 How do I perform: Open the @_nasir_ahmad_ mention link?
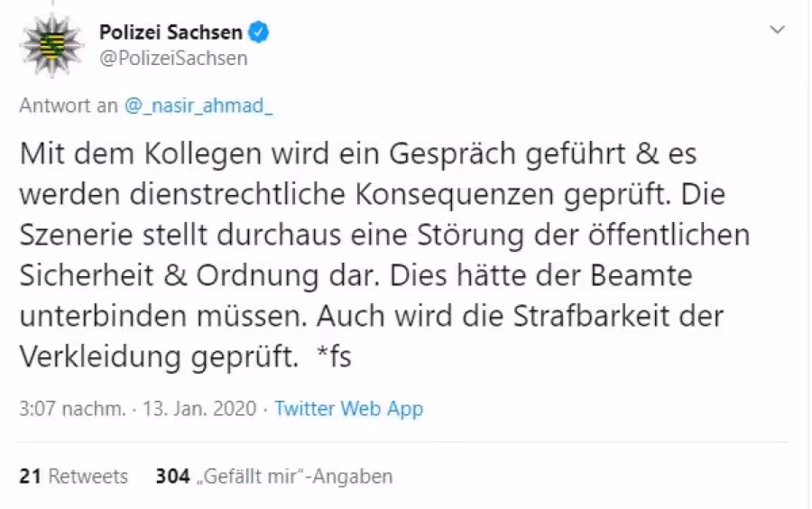pyautogui.click(x=198, y=106)
